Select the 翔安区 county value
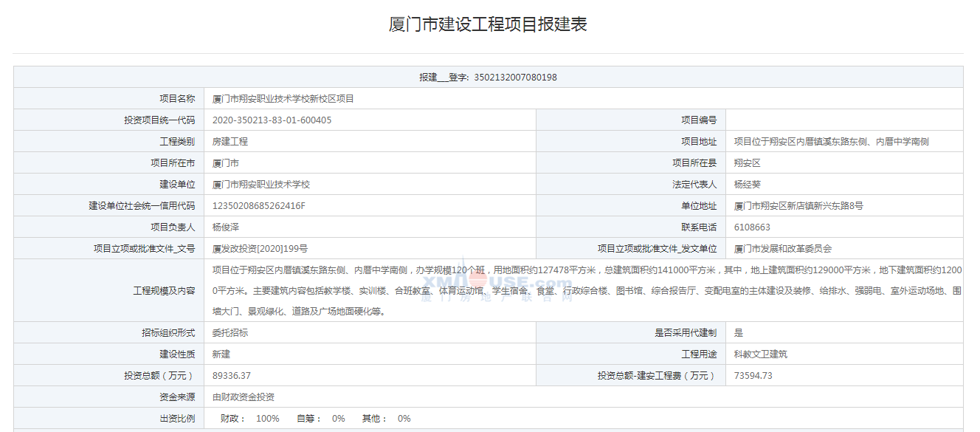Screen dimensions: 980x432 pyautogui.click(x=747, y=163)
